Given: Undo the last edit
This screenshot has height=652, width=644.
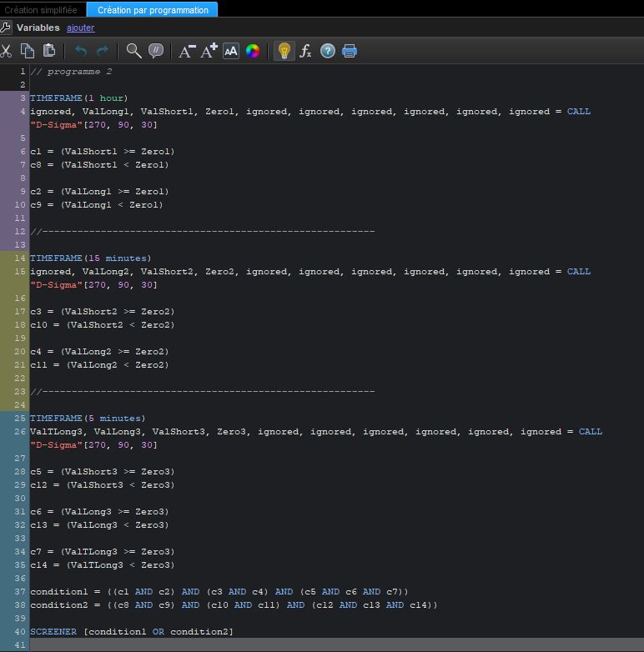Looking at the screenshot, I should tap(81, 51).
